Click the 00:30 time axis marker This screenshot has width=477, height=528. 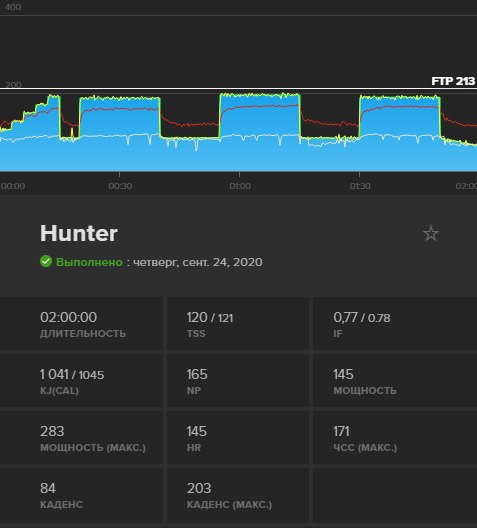[120, 186]
